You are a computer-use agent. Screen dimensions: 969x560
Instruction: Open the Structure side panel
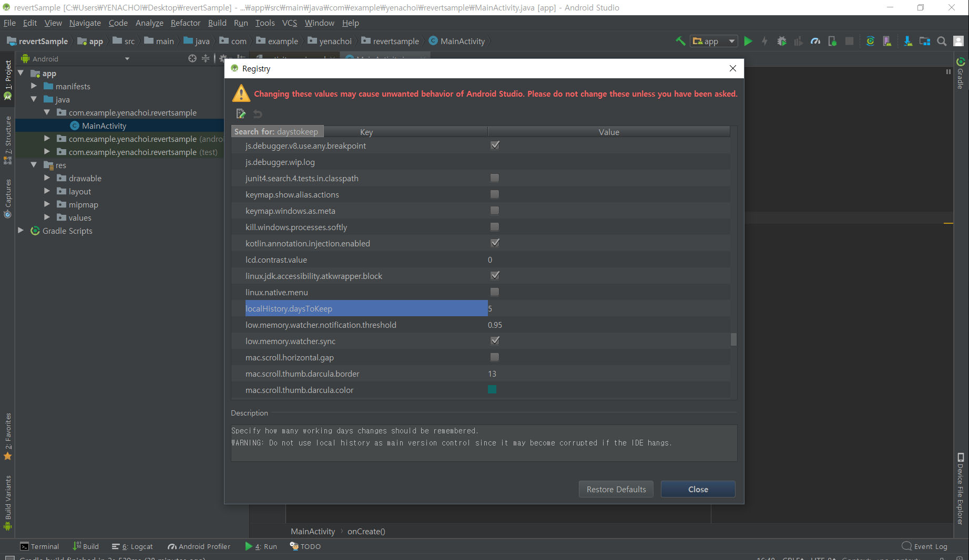pyautogui.click(x=8, y=140)
